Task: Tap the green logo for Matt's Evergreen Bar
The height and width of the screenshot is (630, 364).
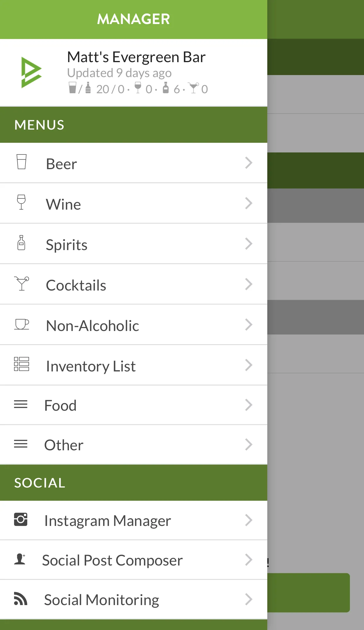Action: (x=31, y=72)
